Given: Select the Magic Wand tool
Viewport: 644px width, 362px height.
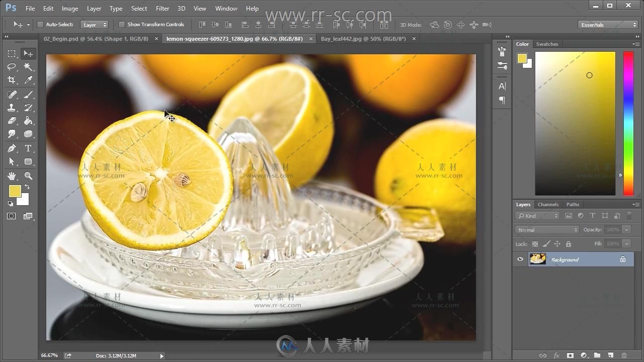Looking at the screenshot, I should (x=28, y=66).
